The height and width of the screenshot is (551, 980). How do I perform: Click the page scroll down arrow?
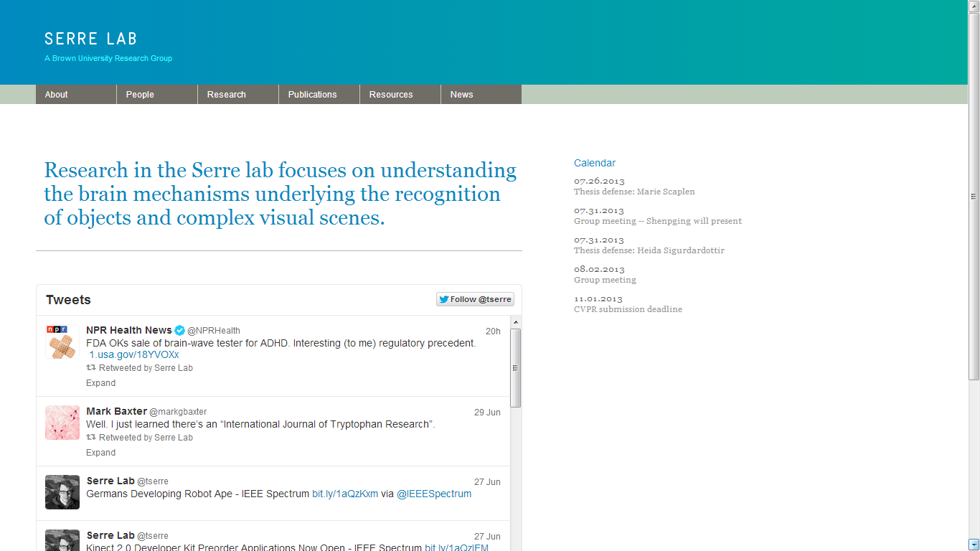pyautogui.click(x=974, y=545)
